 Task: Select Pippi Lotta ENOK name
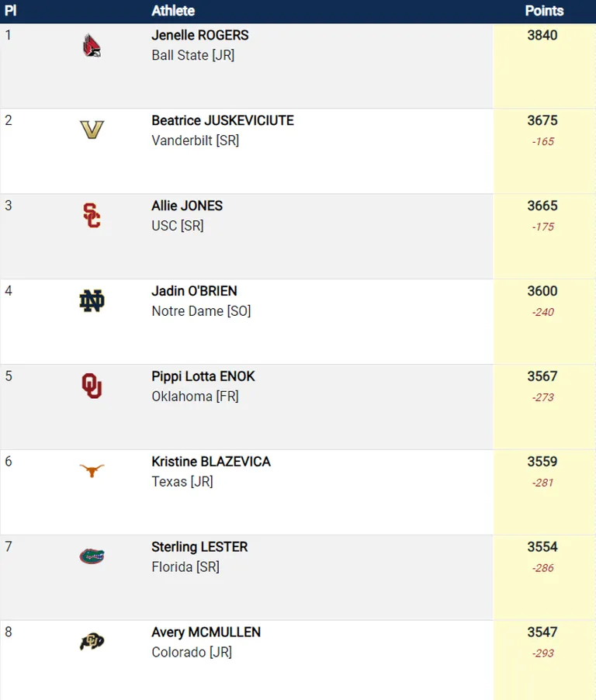[x=203, y=376]
